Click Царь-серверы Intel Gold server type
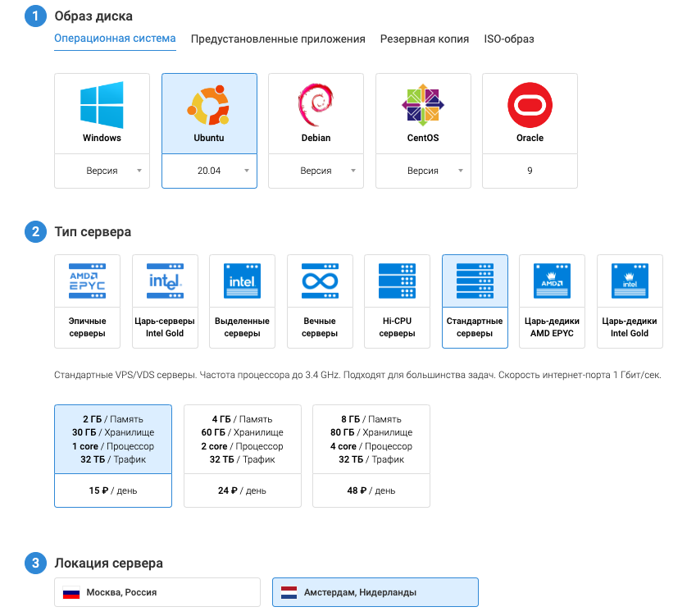The width and height of the screenshot is (696, 616). pyautogui.click(x=164, y=302)
